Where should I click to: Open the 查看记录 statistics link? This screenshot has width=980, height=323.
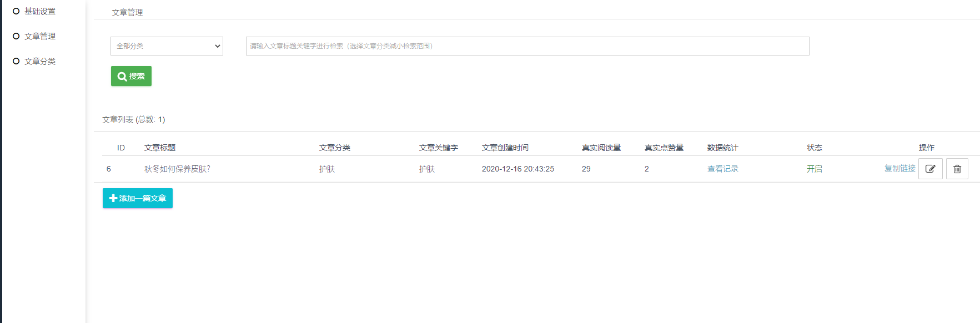(722, 169)
